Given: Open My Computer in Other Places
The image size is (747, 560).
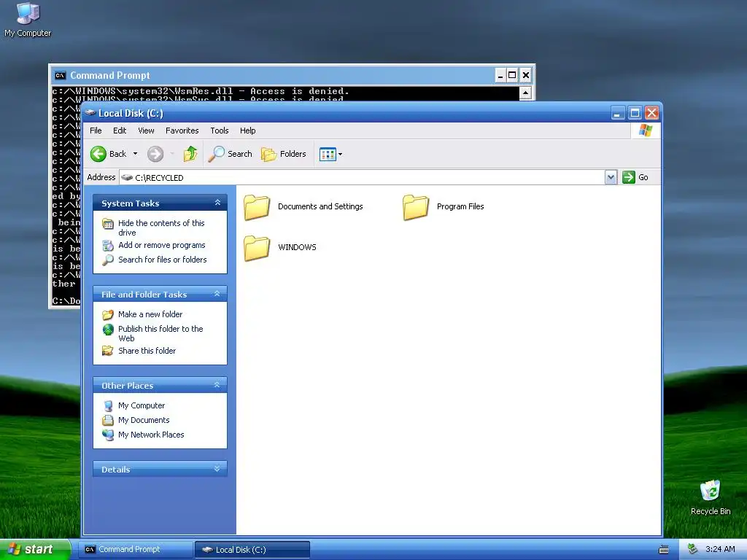Looking at the screenshot, I should click(x=142, y=405).
